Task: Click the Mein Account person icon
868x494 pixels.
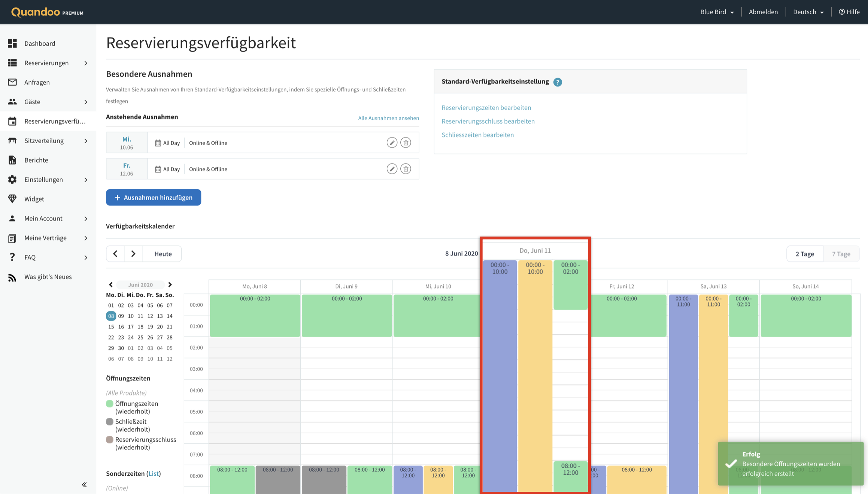Action: coord(12,219)
